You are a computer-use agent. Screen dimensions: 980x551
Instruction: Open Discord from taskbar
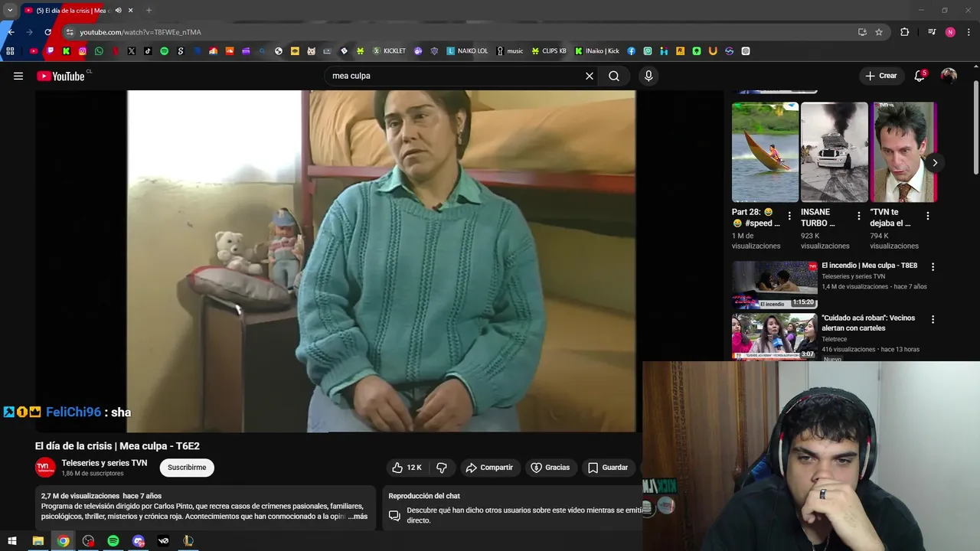pyautogui.click(x=139, y=541)
